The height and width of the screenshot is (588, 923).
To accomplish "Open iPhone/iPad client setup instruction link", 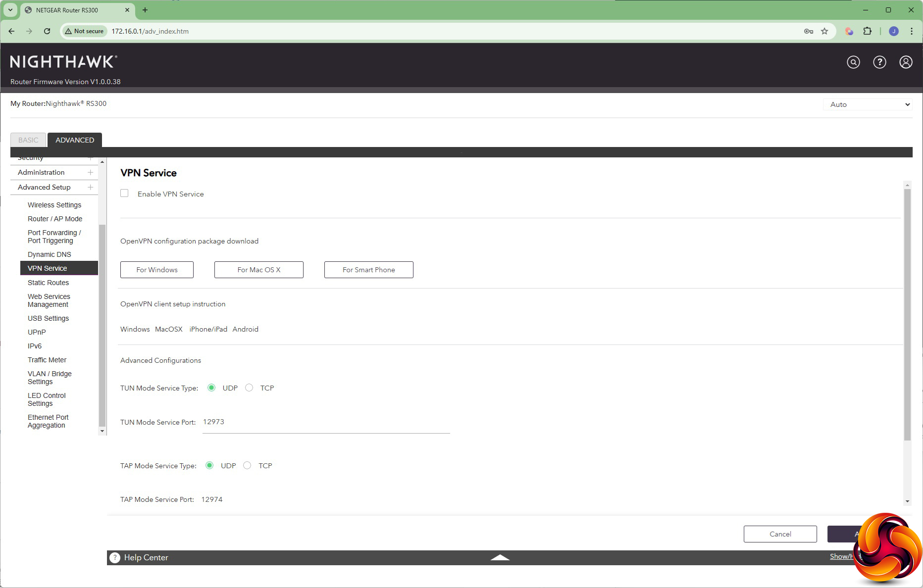I will coord(208,329).
